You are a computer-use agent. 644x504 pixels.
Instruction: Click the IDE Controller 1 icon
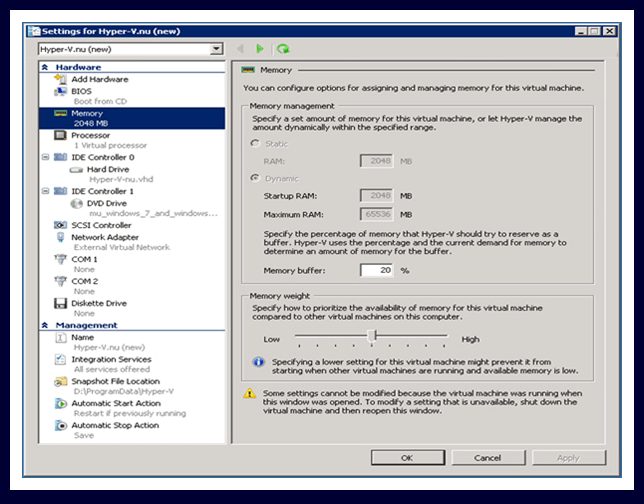point(60,191)
